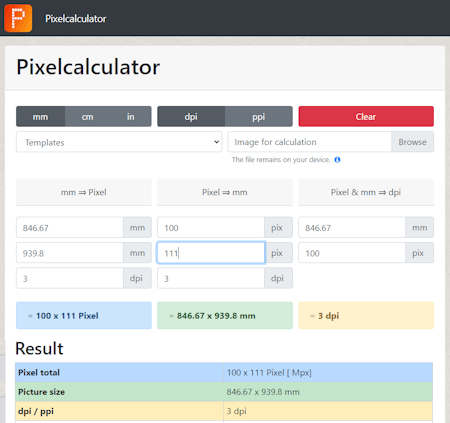Select dpi resolution mode
This screenshot has height=423, width=450.
[x=191, y=117]
